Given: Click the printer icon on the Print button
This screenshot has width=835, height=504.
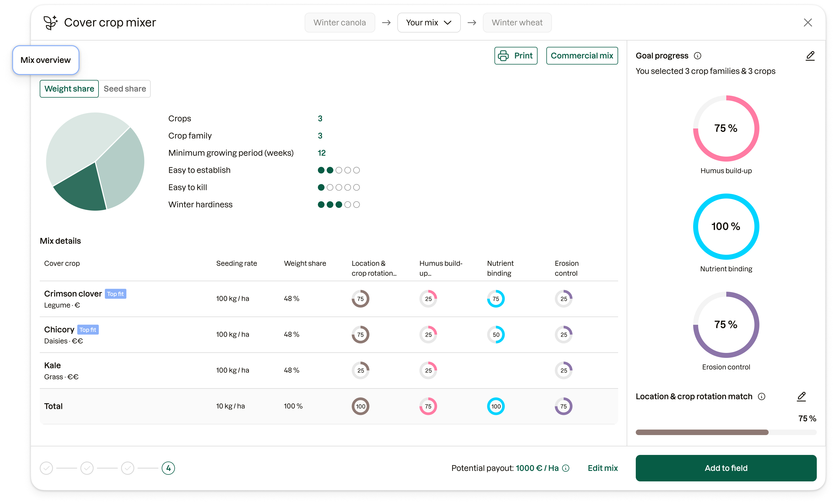Looking at the screenshot, I should (x=503, y=56).
